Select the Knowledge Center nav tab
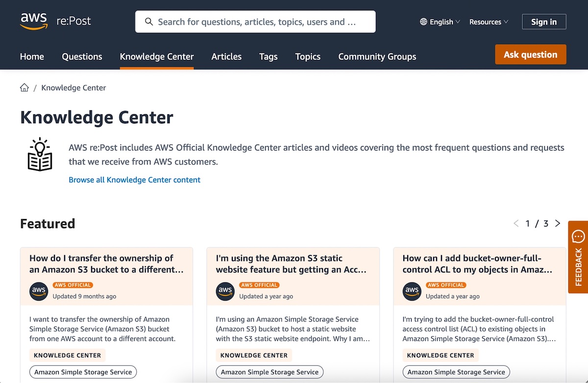Viewport: 588px width, 383px height. click(157, 56)
